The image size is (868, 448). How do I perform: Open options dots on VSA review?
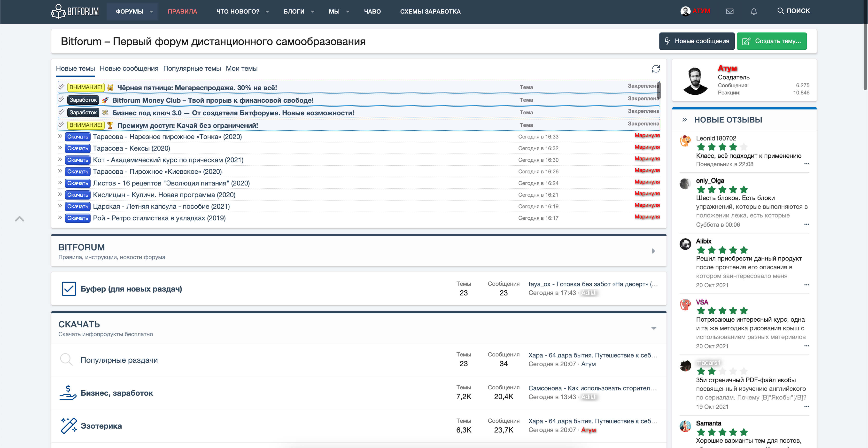tap(807, 346)
